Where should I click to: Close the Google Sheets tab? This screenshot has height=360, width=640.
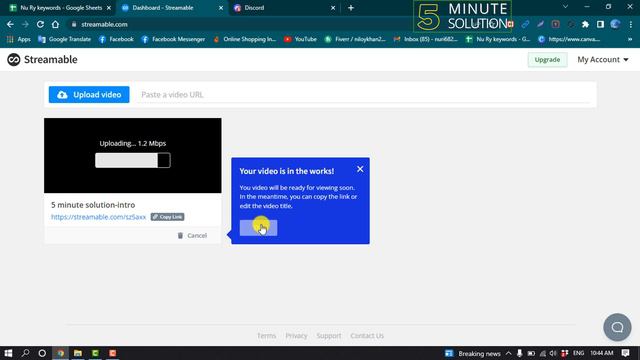click(109, 8)
